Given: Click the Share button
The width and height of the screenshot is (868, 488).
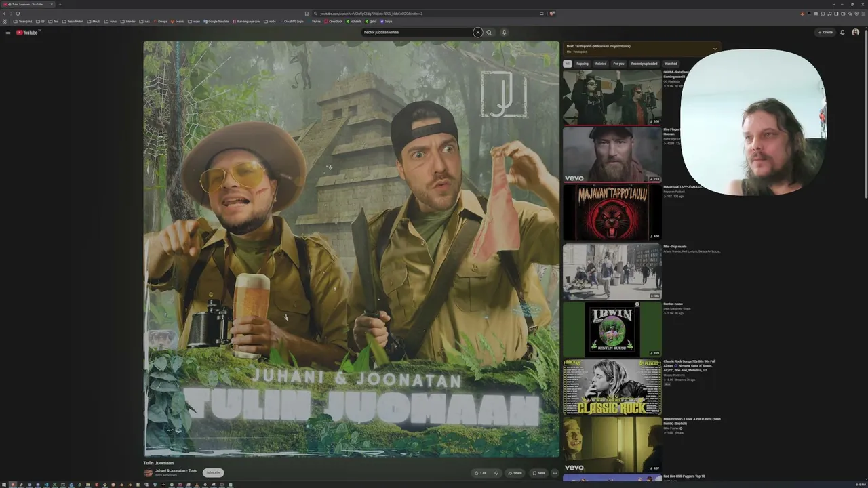Looking at the screenshot, I should pyautogui.click(x=515, y=473).
